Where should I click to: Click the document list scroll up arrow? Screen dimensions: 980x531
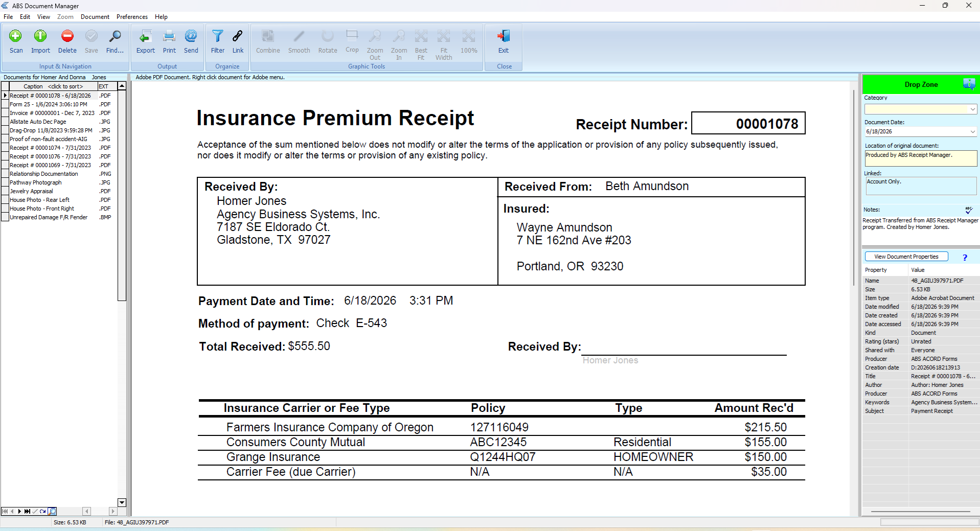(x=122, y=86)
